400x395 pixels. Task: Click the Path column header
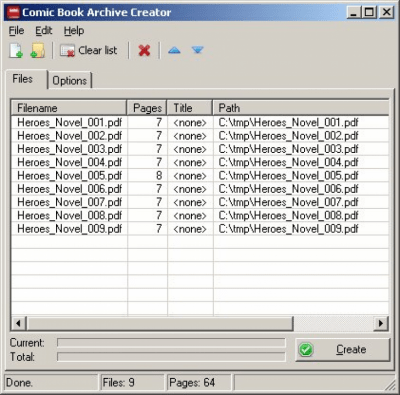[x=301, y=108]
